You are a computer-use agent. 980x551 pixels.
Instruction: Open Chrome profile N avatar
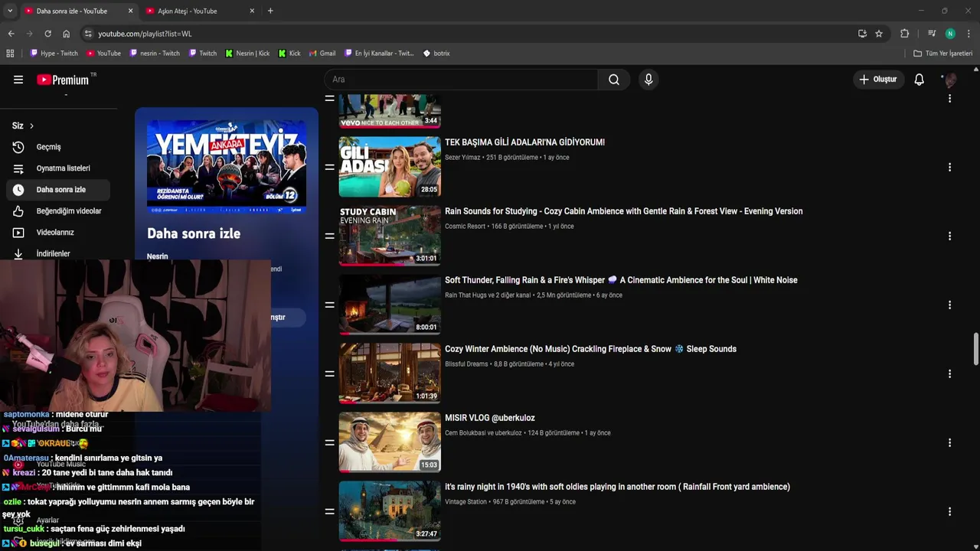pos(950,34)
